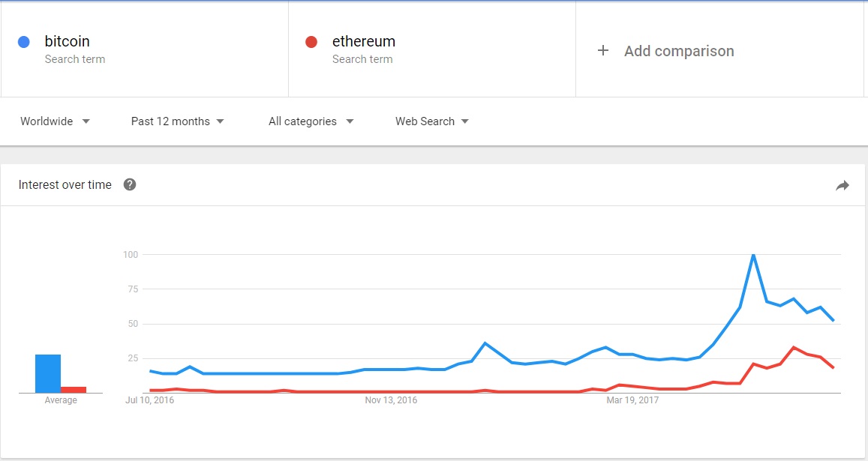Click the red average bar for ethereum
Viewport: 868px width, 461px height.
click(74, 389)
